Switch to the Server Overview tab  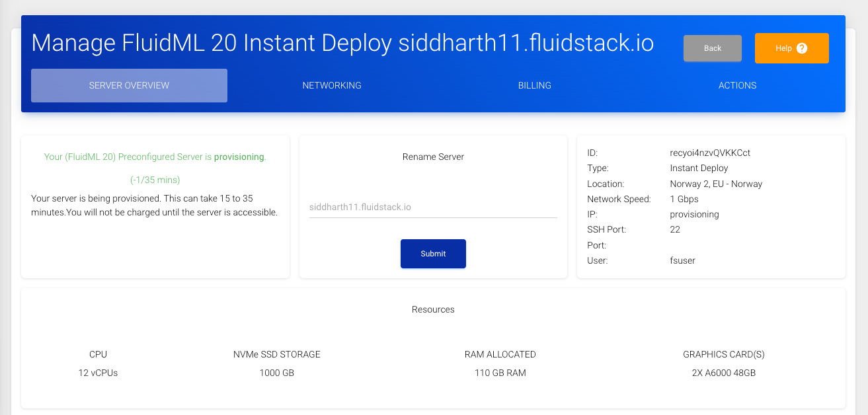pyautogui.click(x=129, y=85)
